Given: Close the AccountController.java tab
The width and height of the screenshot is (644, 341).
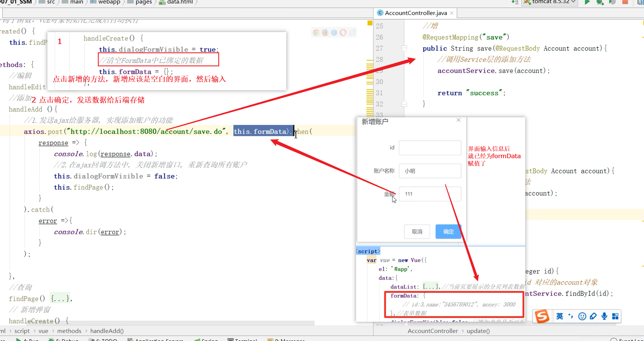Looking at the screenshot, I should pos(452,13).
